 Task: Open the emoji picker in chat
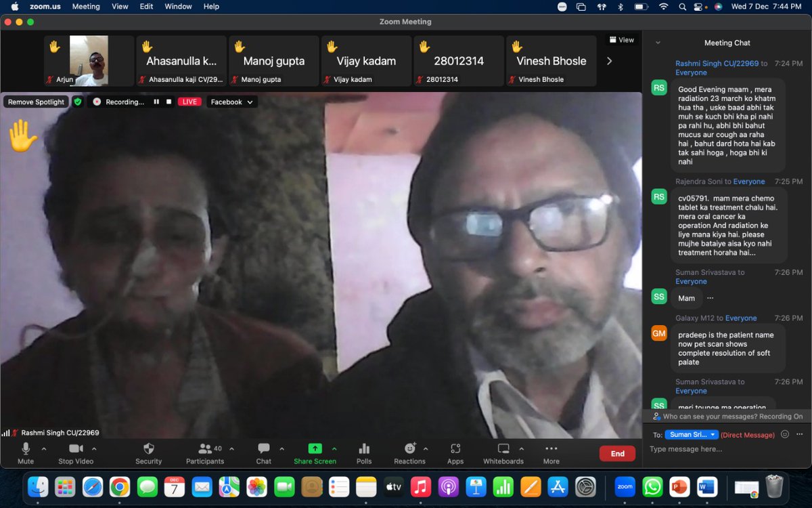(785, 435)
